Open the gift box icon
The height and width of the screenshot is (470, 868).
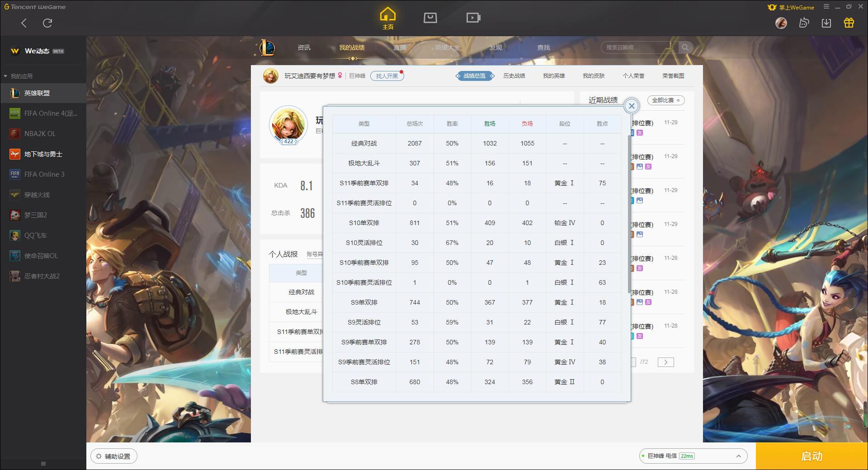[x=849, y=23]
